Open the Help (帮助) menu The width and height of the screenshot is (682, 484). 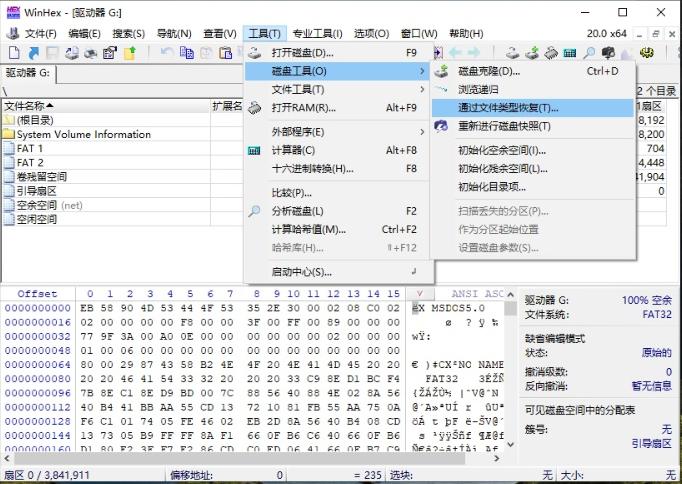(466, 33)
